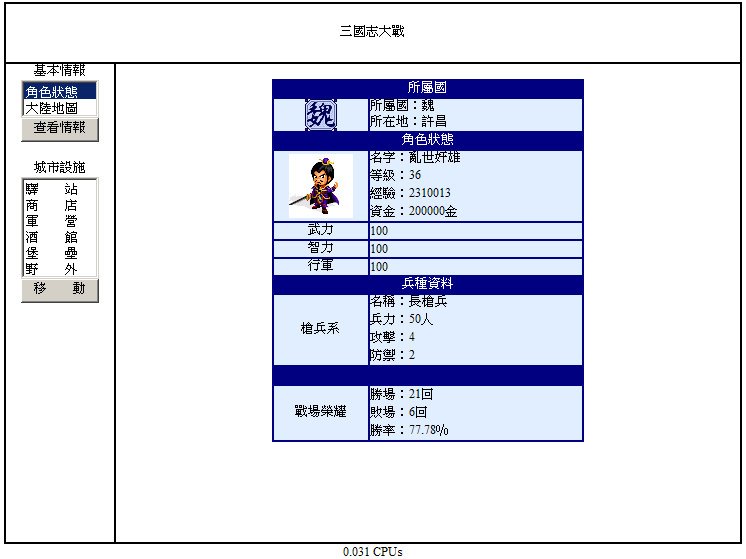746x559 pixels.
Task: Click the 名稱：長槍兵 text
Action: tap(409, 301)
